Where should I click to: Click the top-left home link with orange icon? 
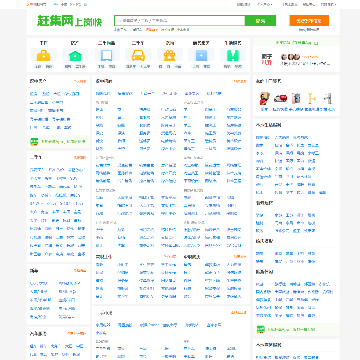tap(36, 4)
